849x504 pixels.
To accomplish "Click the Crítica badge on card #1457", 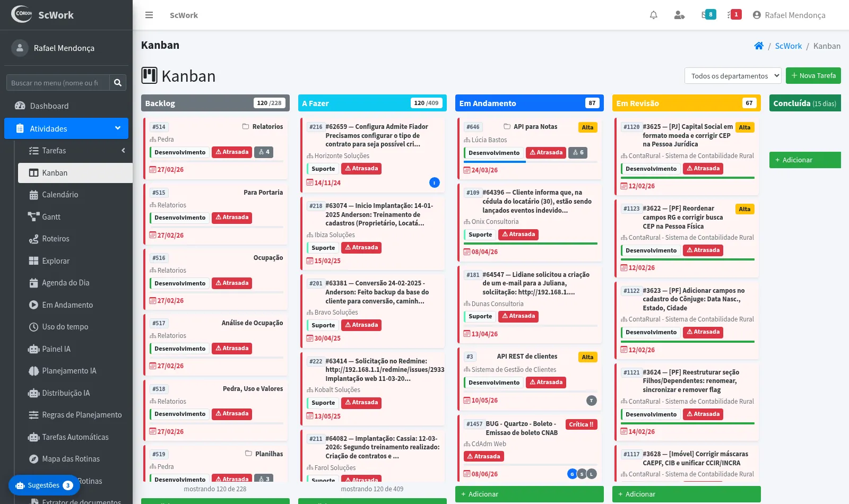I will pyautogui.click(x=581, y=424).
